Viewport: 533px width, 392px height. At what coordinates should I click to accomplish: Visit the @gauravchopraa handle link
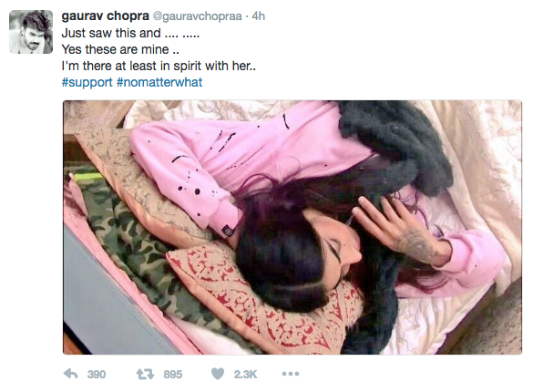coord(197,16)
